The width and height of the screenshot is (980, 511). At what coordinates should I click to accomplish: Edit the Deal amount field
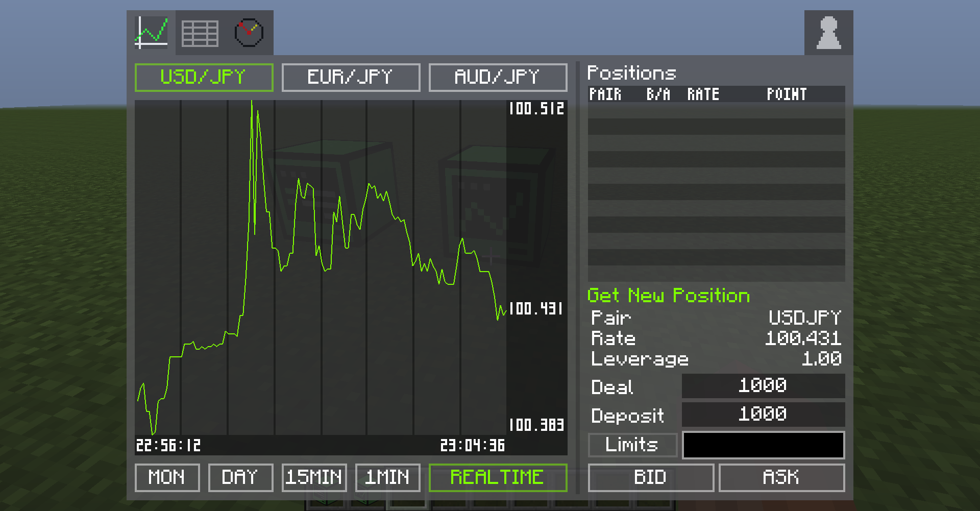click(763, 386)
